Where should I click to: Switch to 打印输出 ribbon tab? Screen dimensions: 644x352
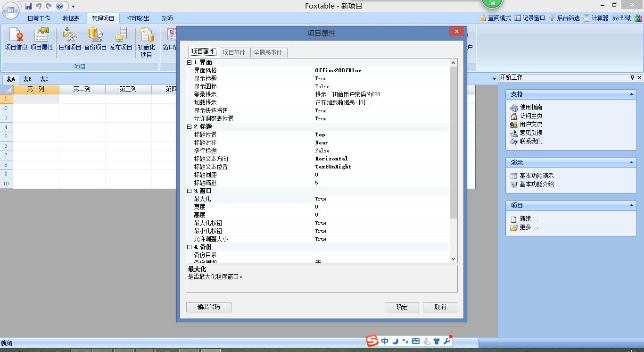coord(138,18)
